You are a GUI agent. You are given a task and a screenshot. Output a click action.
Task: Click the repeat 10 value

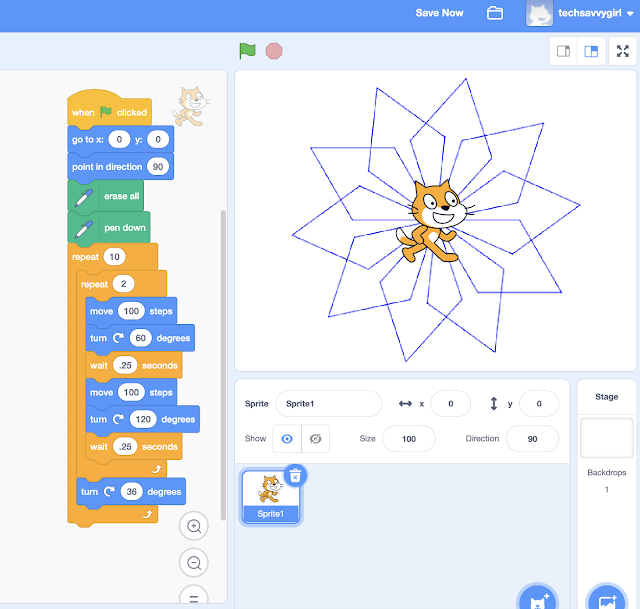click(114, 257)
